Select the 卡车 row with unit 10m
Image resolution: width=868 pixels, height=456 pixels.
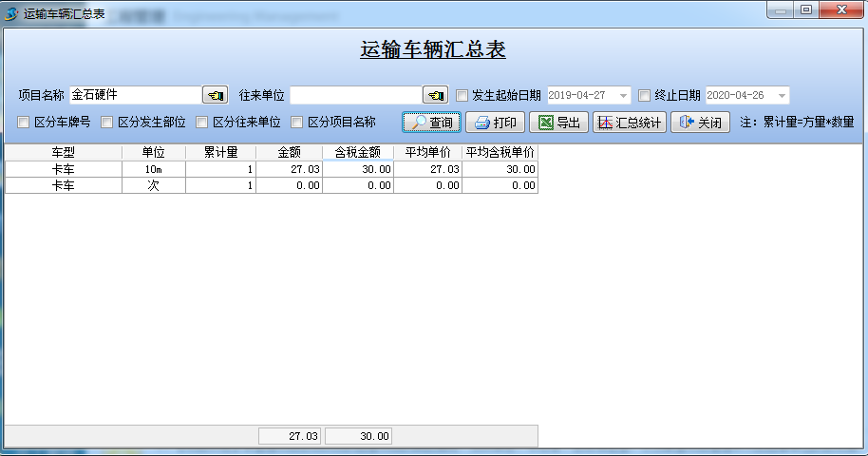click(63, 169)
